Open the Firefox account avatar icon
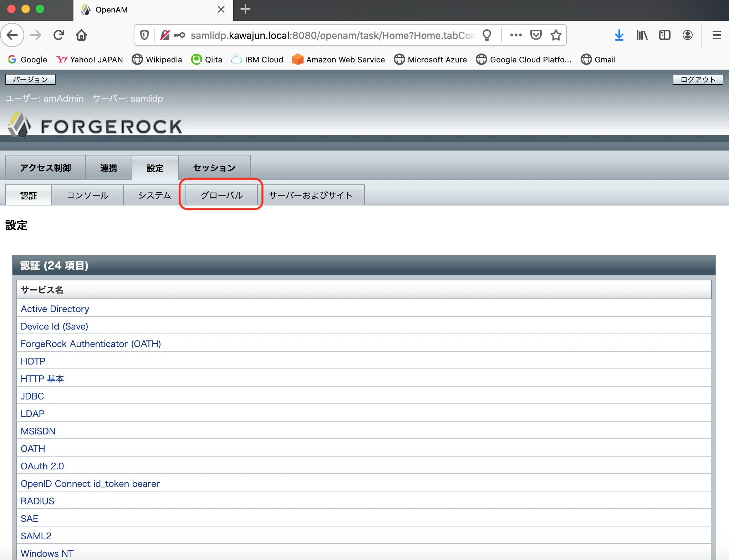 [x=688, y=35]
